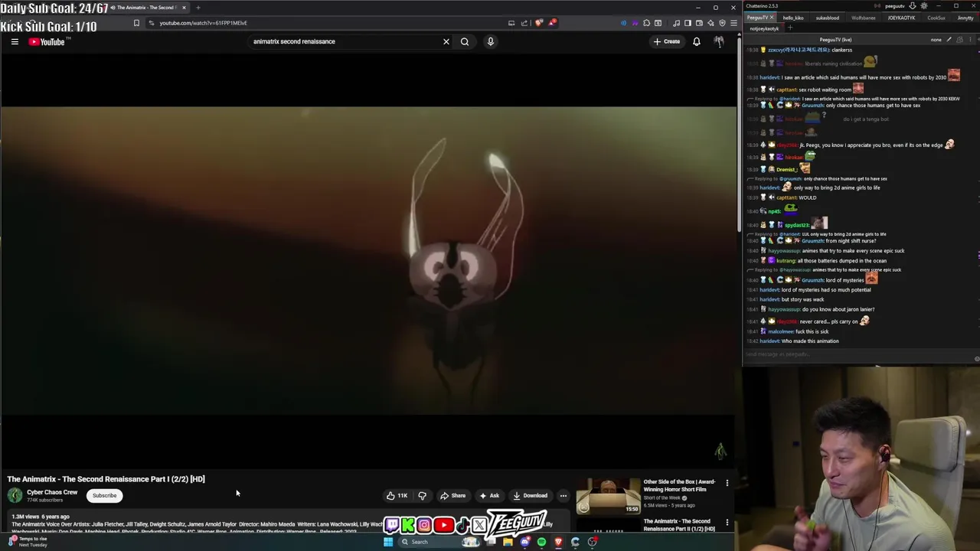Viewport: 980px width, 551px height.
Task: Click the Create button on YouTube
Action: (x=666, y=42)
